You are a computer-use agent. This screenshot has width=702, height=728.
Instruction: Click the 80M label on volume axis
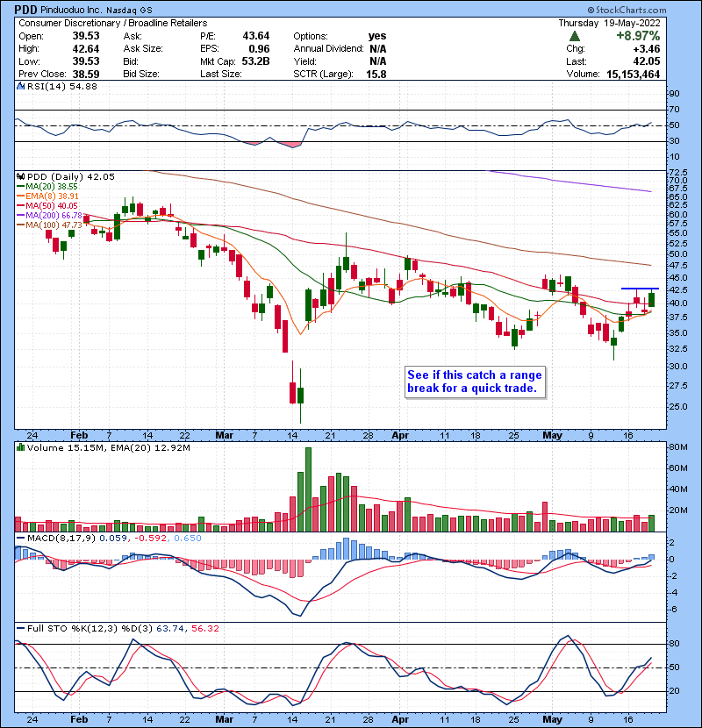coord(677,447)
